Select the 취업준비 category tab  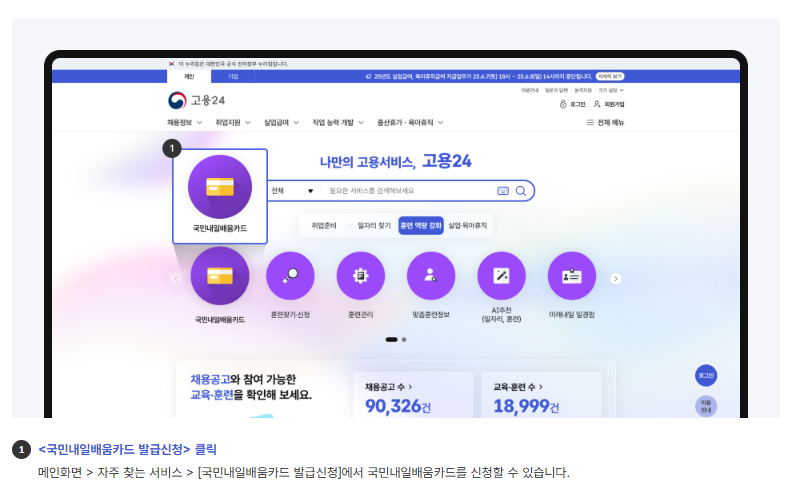pyautogui.click(x=324, y=226)
